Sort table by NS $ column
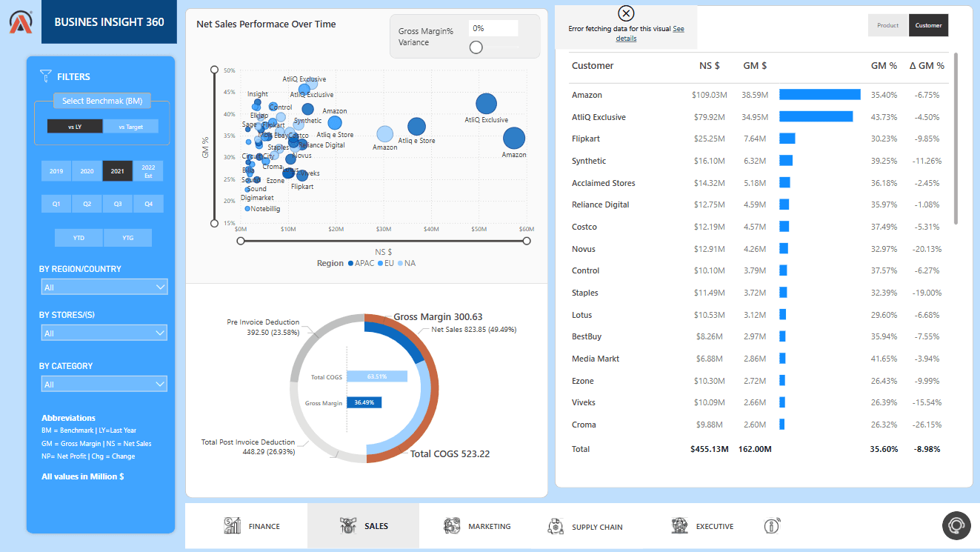Screen dimensions: 980x552 click(x=709, y=66)
